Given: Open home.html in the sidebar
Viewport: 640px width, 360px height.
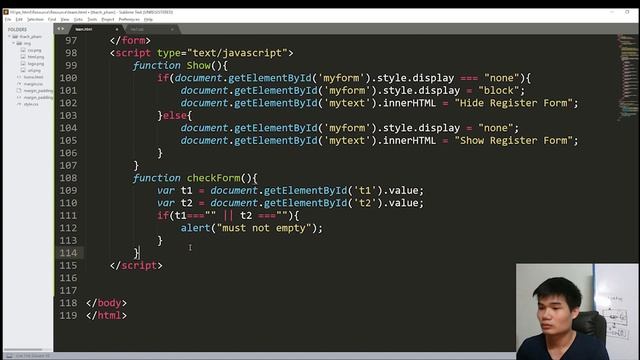Looking at the screenshot, I should click(33, 77).
